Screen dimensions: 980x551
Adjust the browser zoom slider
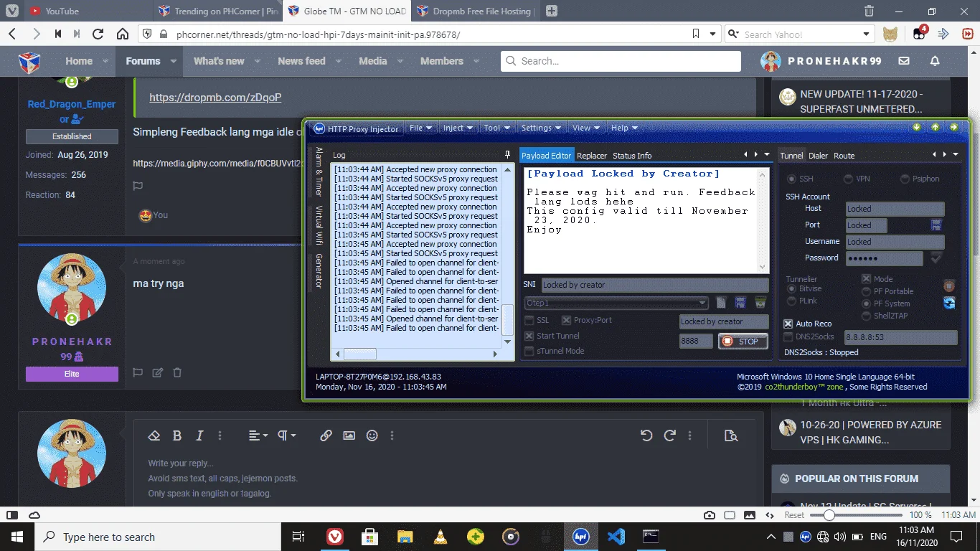[857, 515]
